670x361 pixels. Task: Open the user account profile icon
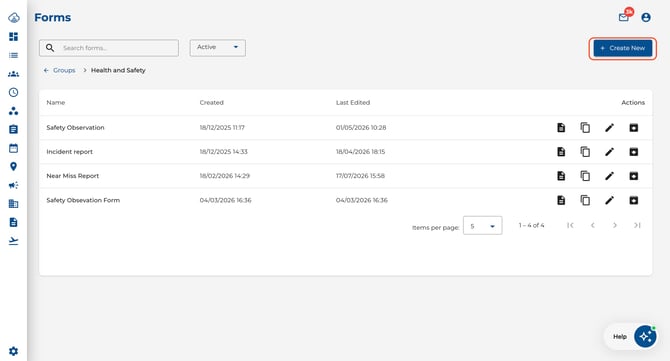click(646, 17)
